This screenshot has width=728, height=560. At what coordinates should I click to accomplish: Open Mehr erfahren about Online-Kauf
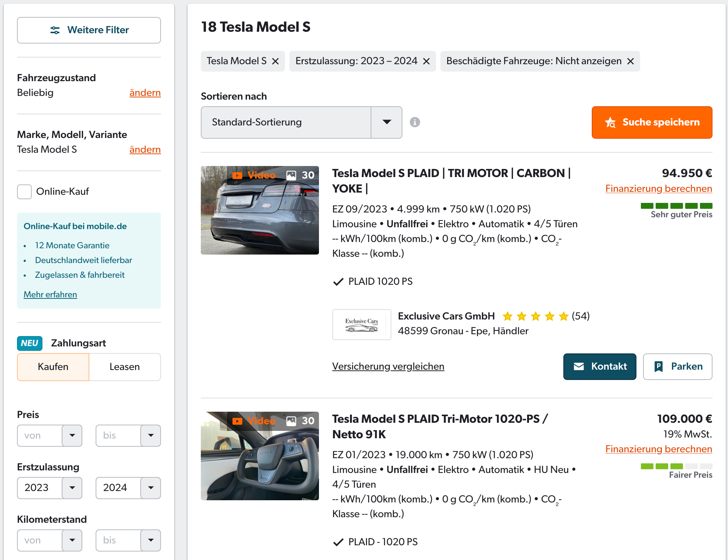coord(50,294)
